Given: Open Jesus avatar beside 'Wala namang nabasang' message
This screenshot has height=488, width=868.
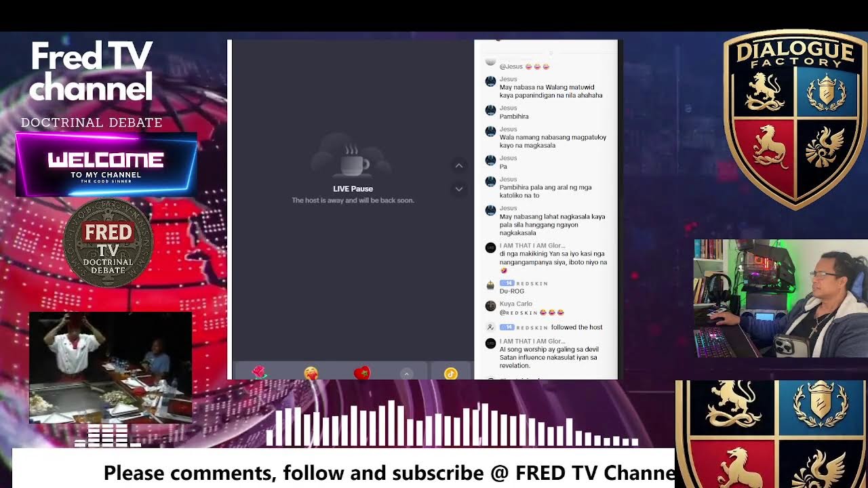Looking at the screenshot, I should coord(490,131).
